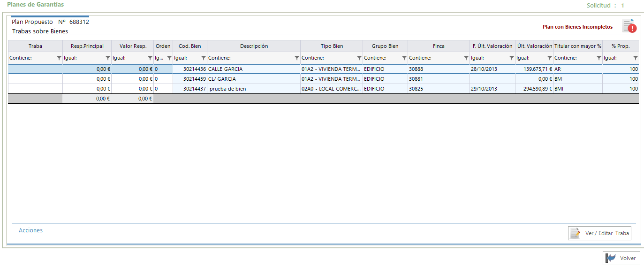Open filter funnel for Orden column
This screenshot has height=268, width=644.
coord(169,58)
